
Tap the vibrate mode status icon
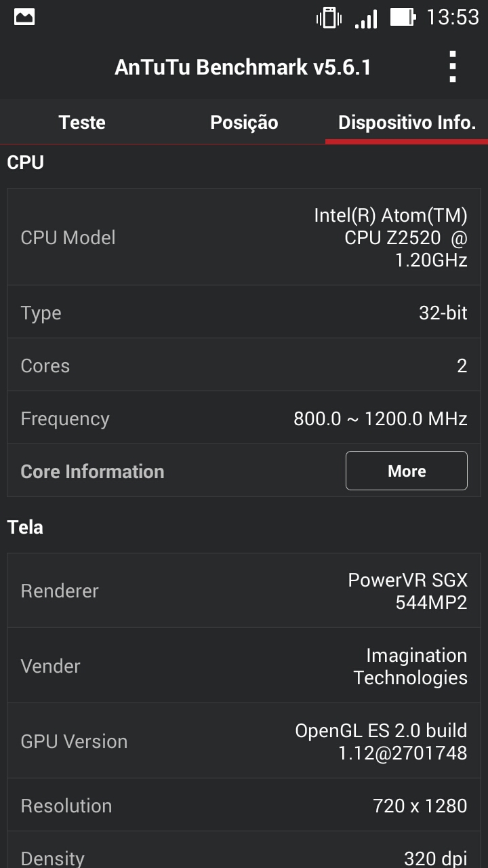click(x=329, y=18)
